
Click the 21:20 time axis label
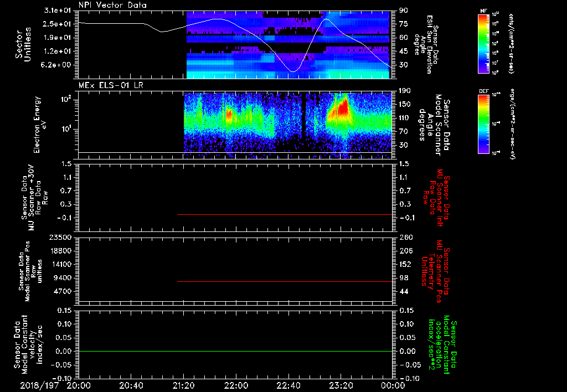(x=183, y=386)
